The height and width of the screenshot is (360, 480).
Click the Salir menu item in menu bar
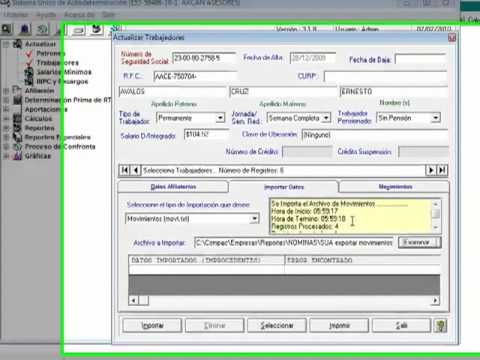coord(108,15)
